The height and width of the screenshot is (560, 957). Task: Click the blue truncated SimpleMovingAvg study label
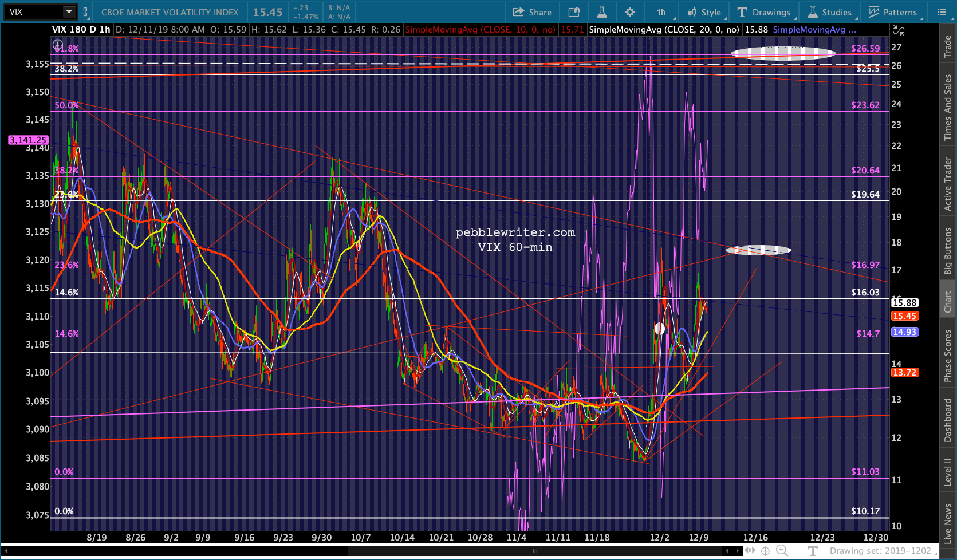[x=814, y=30]
